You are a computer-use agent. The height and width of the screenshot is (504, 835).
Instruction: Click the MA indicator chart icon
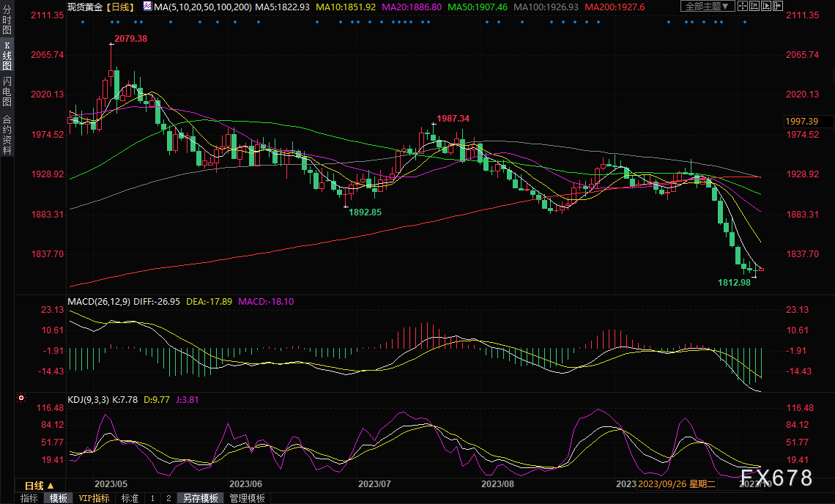[x=147, y=7]
